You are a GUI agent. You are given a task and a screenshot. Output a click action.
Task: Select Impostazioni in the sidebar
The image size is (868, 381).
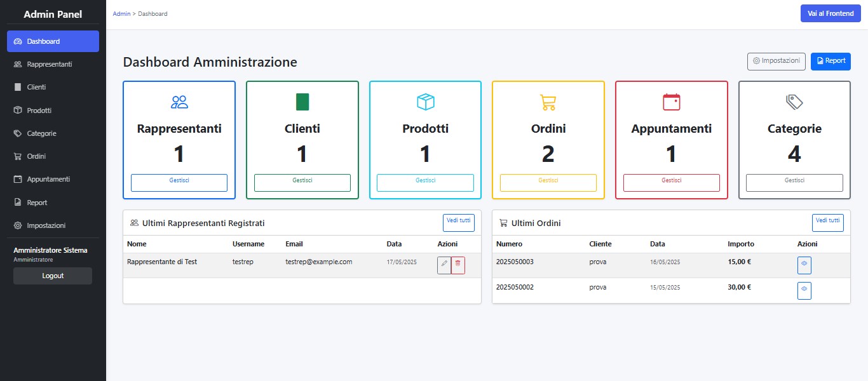pos(46,225)
